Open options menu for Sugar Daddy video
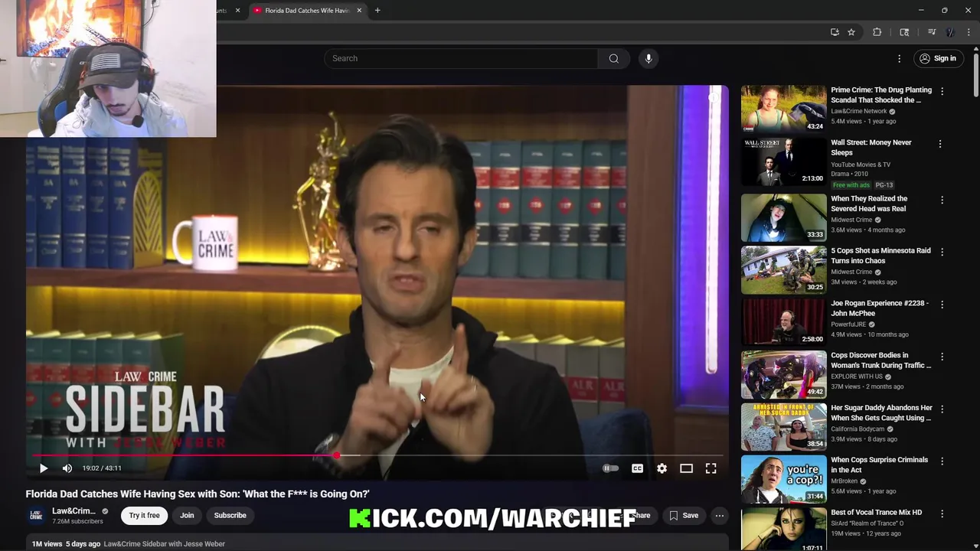The image size is (980, 551). coord(942,409)
